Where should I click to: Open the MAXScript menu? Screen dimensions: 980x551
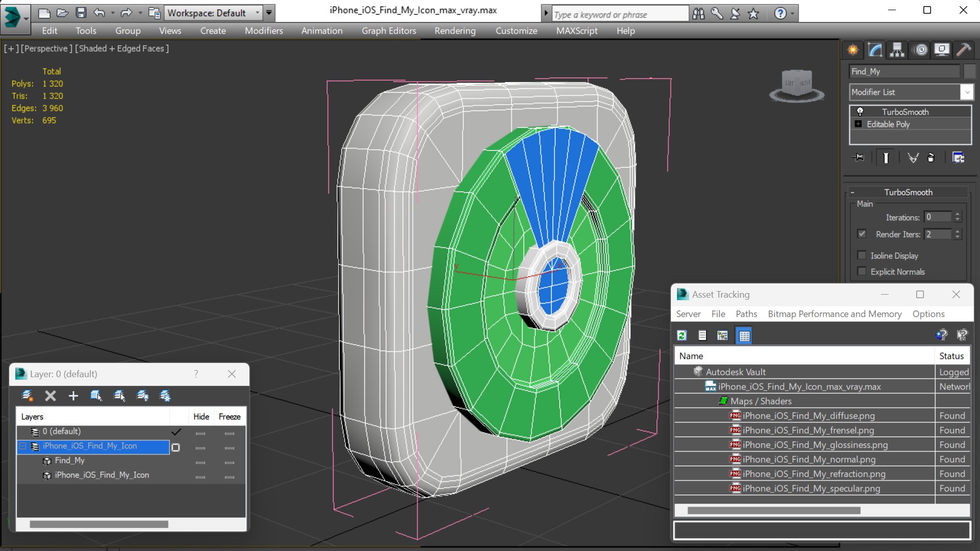[x=577, y=31]
